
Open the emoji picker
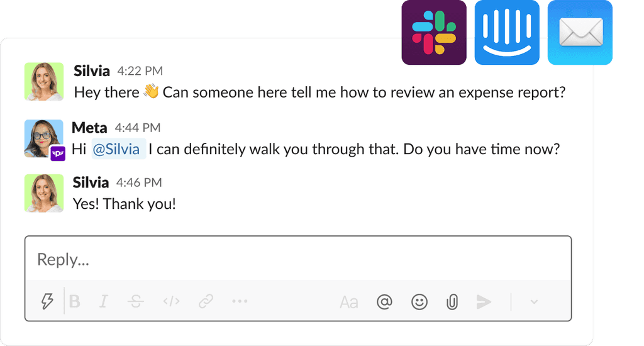pos(419,302)
